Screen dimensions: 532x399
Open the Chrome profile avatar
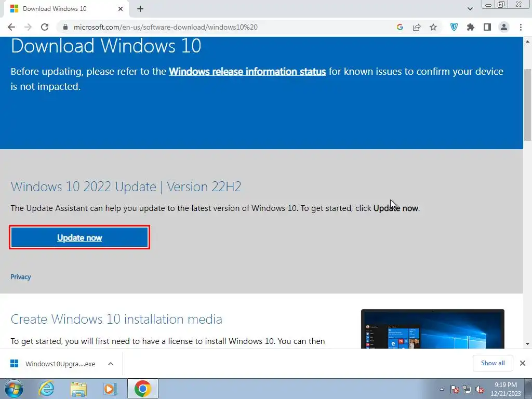(504, 27)
